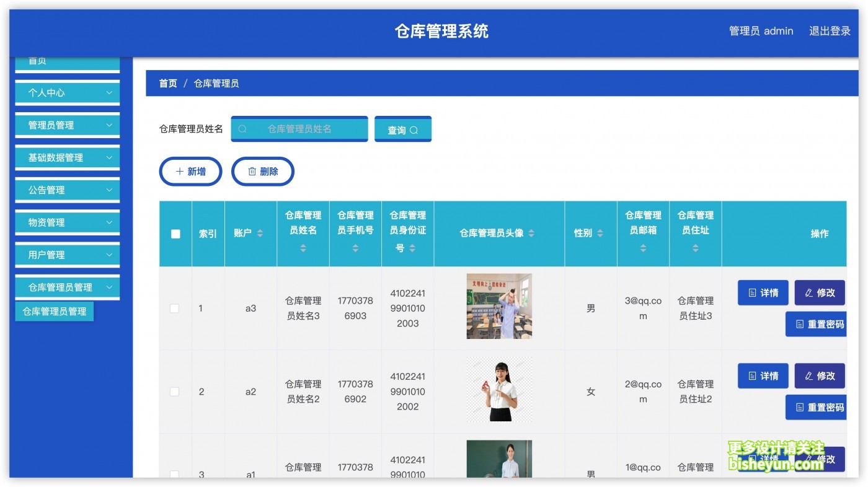Screen dimensions: 868x487
Task: Click sort arrows beside 仓库管理员身份证号 header
Action: [412, 248]
